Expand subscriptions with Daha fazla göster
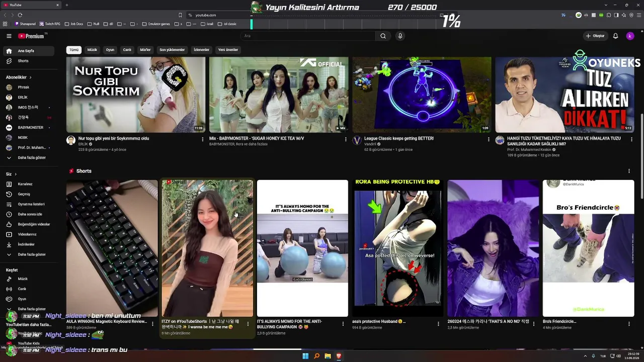The image size is (644, 362). pyautogui.click(x=29, y=157)
